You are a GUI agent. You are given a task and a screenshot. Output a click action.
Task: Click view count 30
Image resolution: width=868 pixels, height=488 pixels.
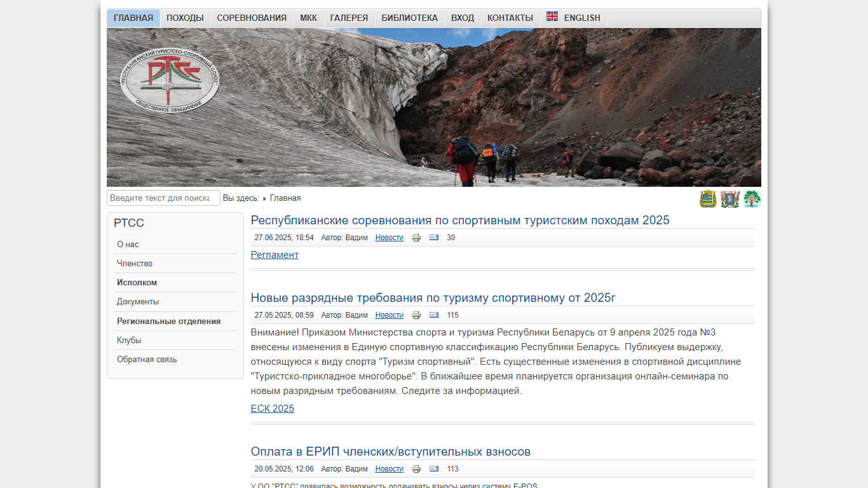pos(451,238)
